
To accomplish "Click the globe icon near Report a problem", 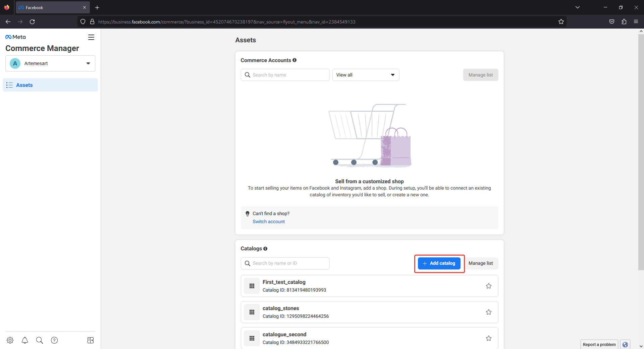I will (625, 344).
